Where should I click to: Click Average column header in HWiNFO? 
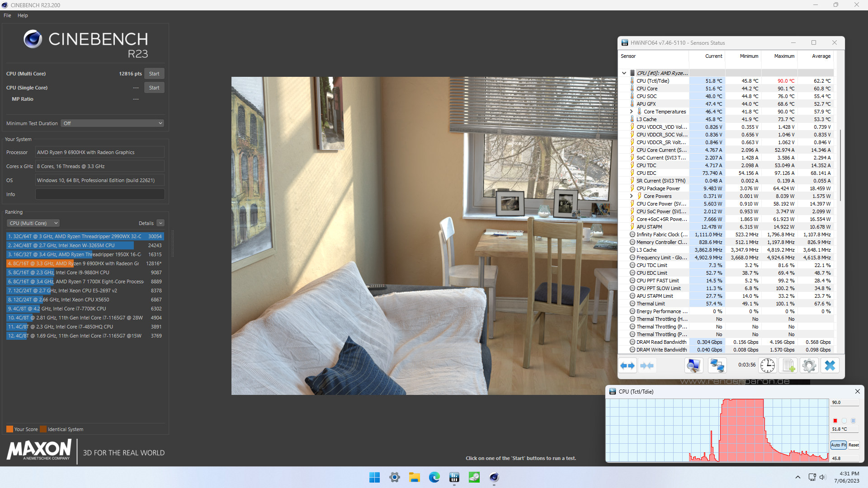(x=816, y=56)
